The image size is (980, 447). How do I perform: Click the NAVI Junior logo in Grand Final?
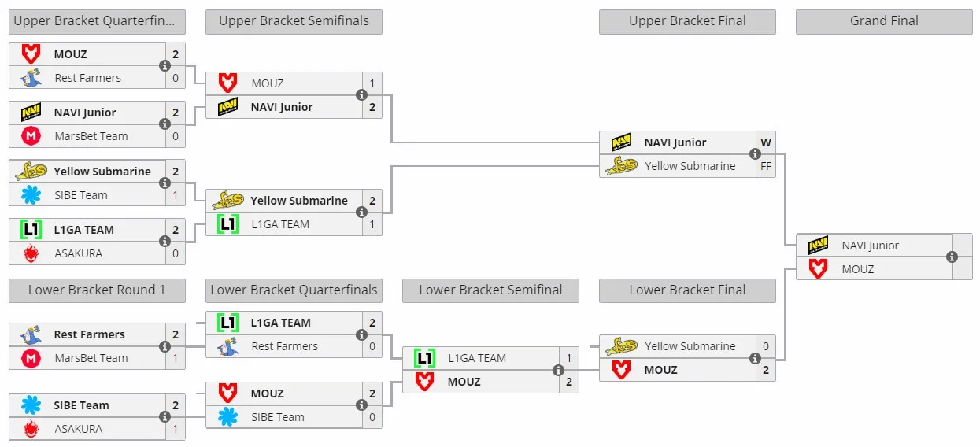[x=819, y=246]
